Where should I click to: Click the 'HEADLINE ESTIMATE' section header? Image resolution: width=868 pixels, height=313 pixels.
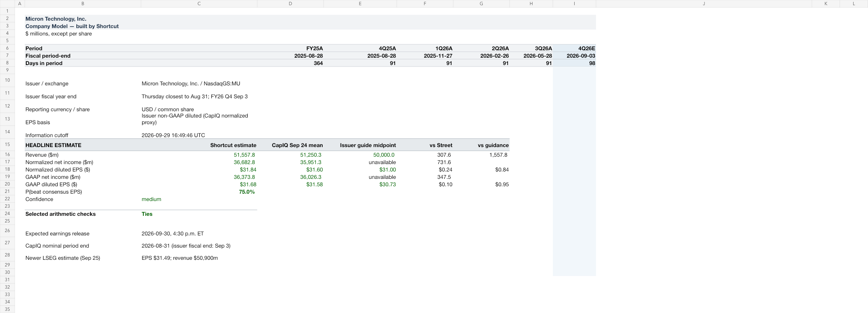point(83,145)
